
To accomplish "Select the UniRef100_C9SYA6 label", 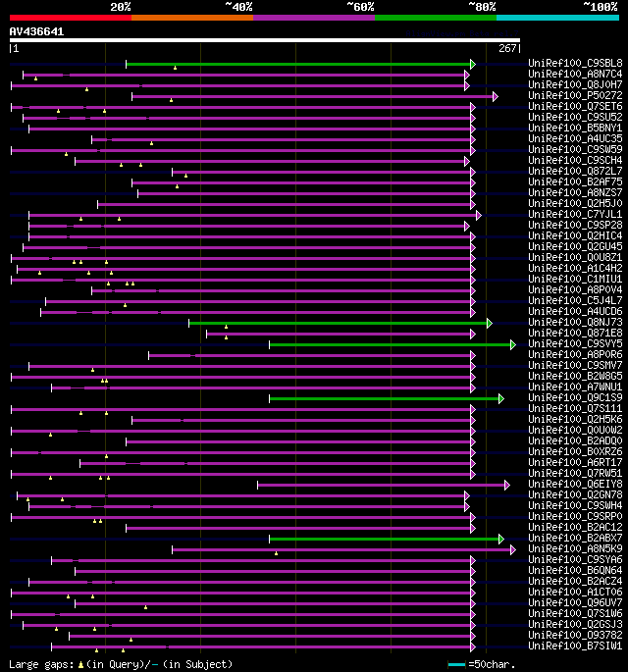I will (x=575, y=560).
